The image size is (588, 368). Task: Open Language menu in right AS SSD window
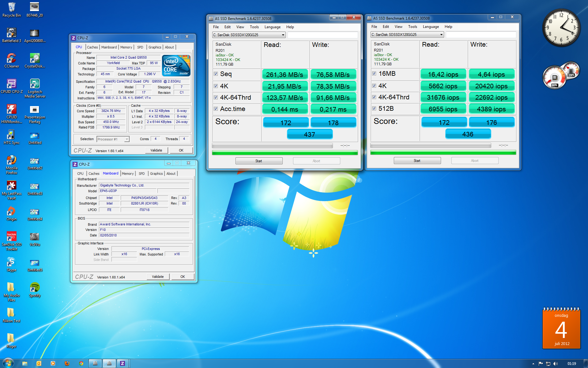point(431,27)
